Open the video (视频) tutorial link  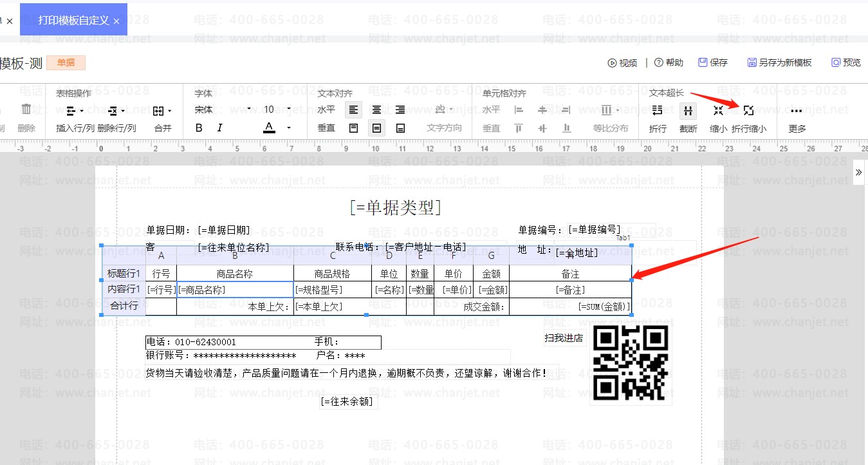coord(622,62)
